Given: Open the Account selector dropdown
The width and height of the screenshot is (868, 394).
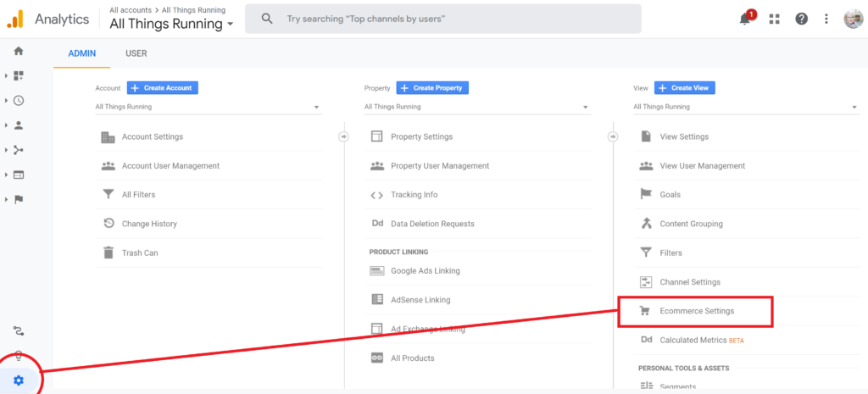Looking at the screenshot, I should 209,107.
